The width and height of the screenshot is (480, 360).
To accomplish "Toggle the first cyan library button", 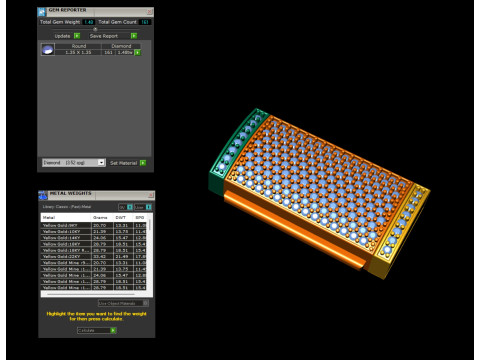I will click(130, 207).
